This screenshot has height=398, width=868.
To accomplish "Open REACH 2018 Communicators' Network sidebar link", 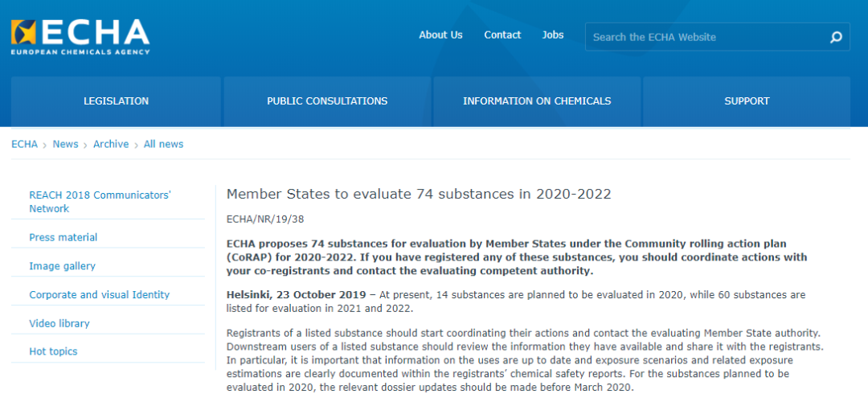I will (100, 202).
